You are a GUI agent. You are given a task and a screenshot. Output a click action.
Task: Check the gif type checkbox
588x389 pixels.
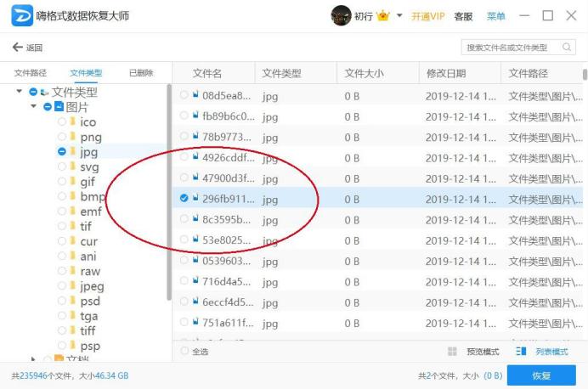62,182
